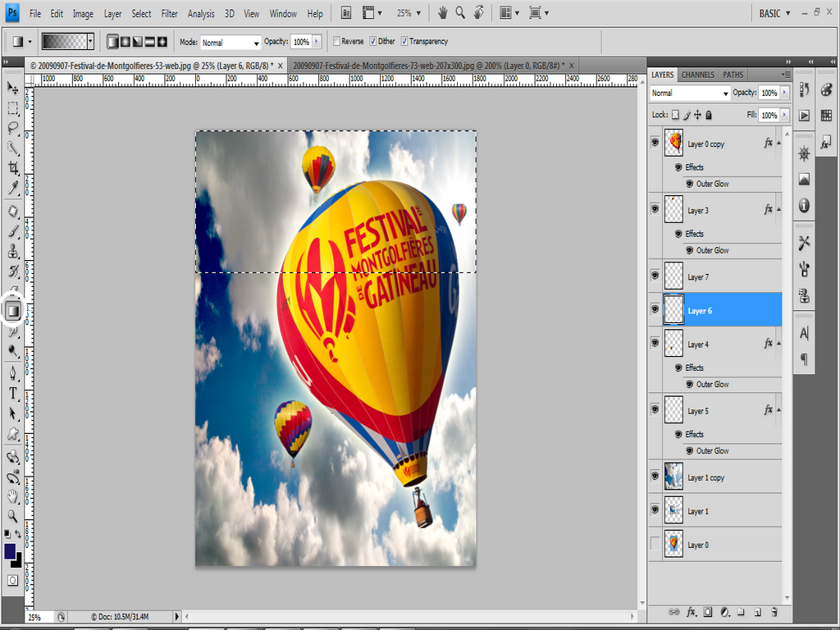This screenshot has width=840, height=630.
Task: Show Layer 0 visibility
Action: [x=655, y=543]
